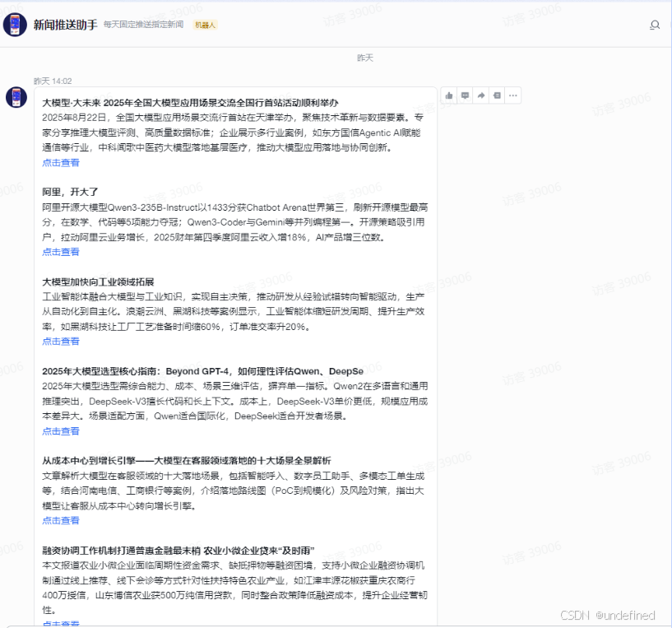Like the message with the thumbs-up icon
This screenshot has height=628, width=672.
pyautogui.click(x=449, y=95)
